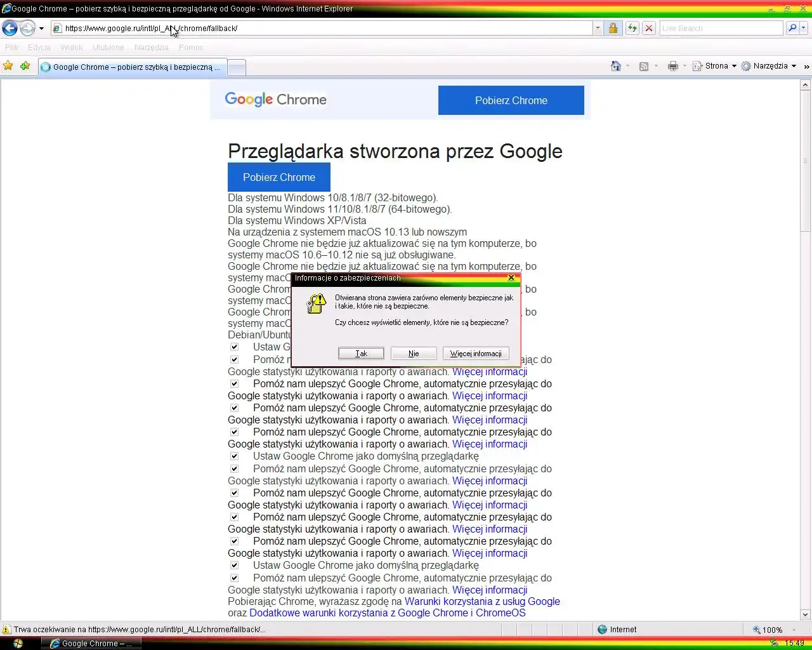812x650 pixels.
Task: Click vertical scrollbar up arrow
Action: click(806, 84)
